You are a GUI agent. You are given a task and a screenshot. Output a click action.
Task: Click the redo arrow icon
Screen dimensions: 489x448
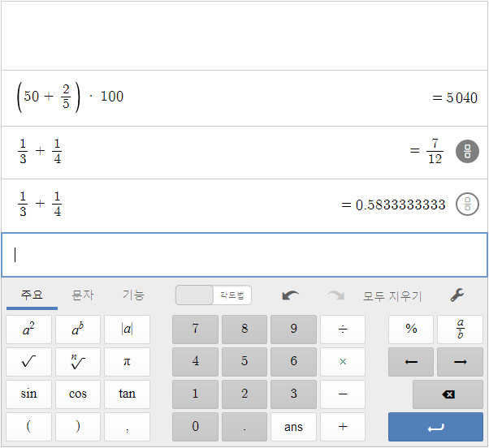pyautogui.click(x=335, y=295)
